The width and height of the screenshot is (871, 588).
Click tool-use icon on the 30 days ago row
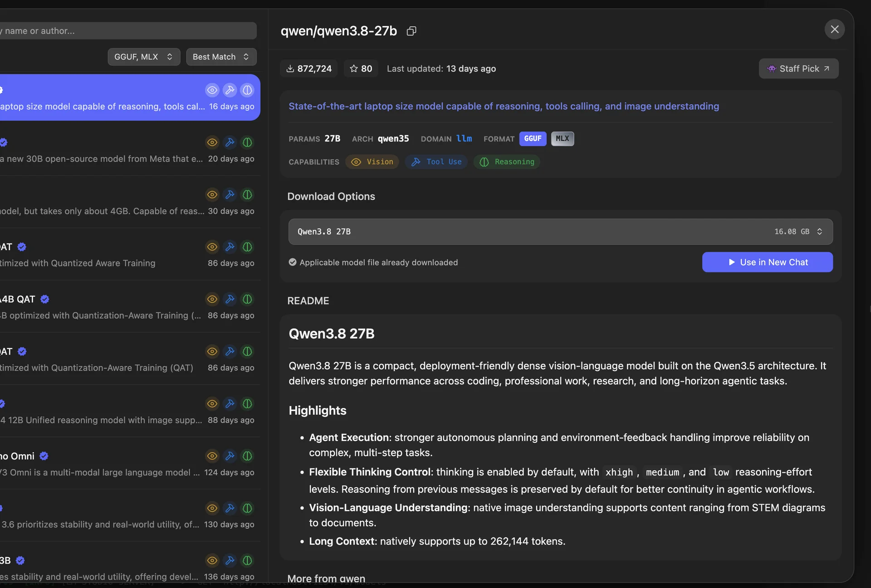click(230, 194)
